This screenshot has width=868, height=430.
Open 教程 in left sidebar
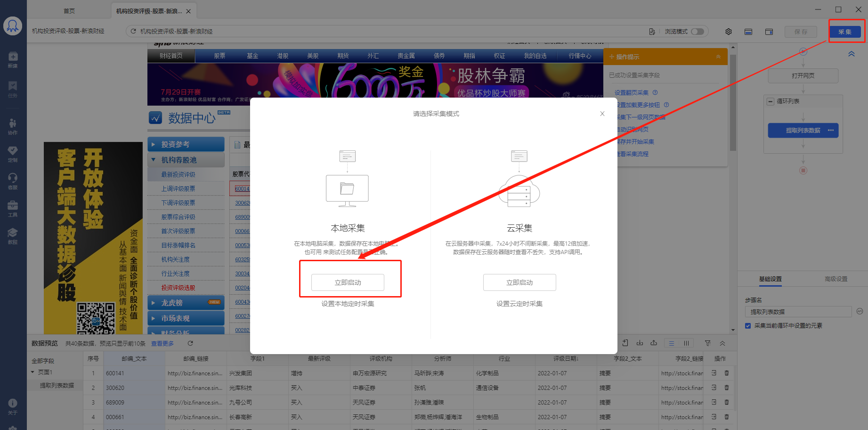pyautogui.click(x=13, y=236)
